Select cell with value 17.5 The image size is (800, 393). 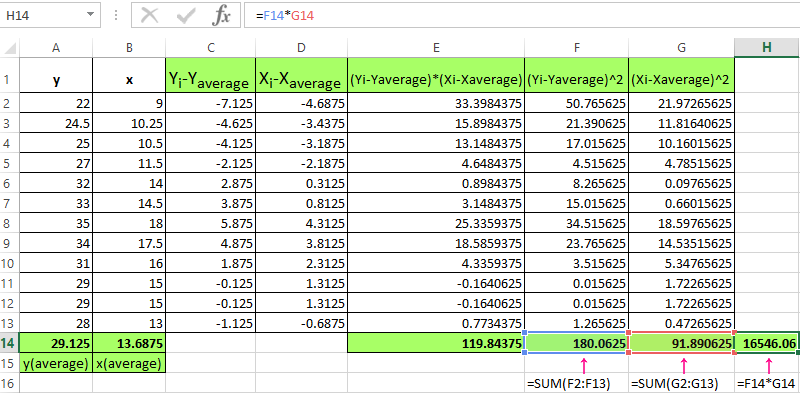129,244
